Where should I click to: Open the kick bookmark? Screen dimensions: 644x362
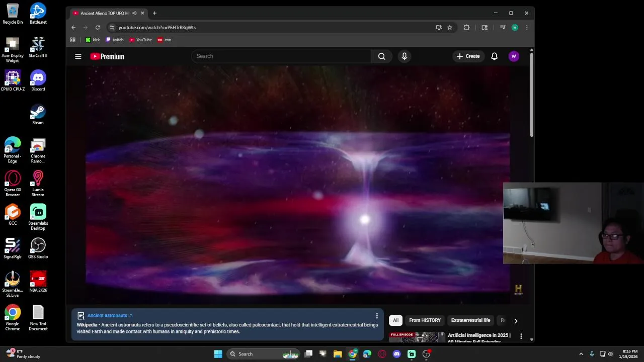[93, 40]
